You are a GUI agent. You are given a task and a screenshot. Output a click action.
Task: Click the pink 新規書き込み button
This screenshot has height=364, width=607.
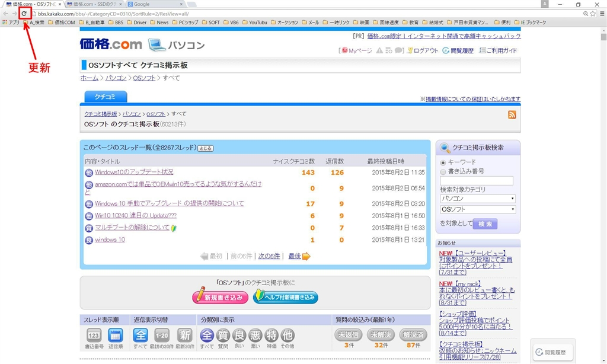click(x=221, y=296)
